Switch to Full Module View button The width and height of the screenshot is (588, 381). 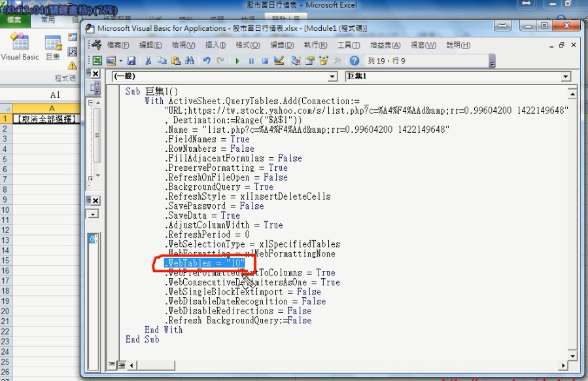click(x=122, y=365)
